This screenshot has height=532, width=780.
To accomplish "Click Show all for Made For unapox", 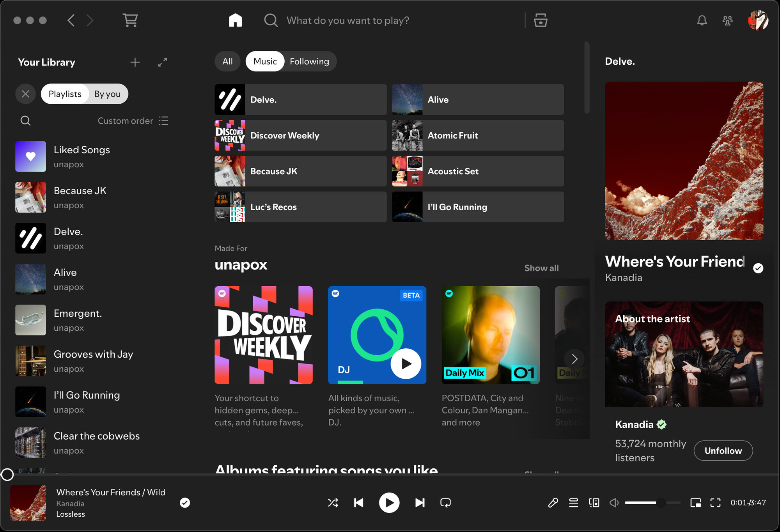I will pyautogui.click(x=541, y=268).
